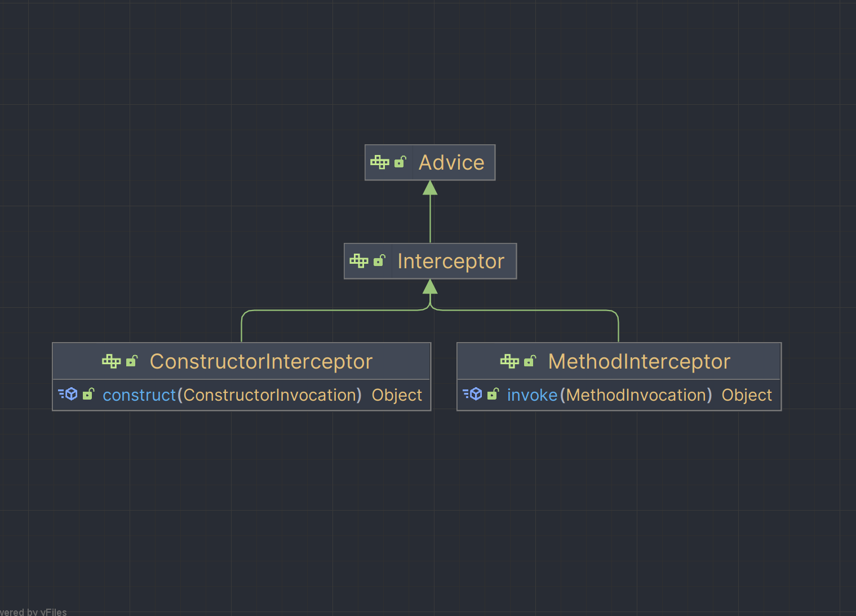Click the interface icon on Advice node
Image resolution: width=856 pixels, height=616 pixels.
pos(379,163)
